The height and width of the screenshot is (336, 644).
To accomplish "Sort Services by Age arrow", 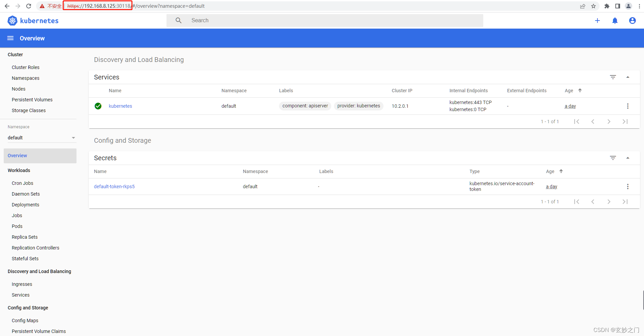I will coord(580,91).
